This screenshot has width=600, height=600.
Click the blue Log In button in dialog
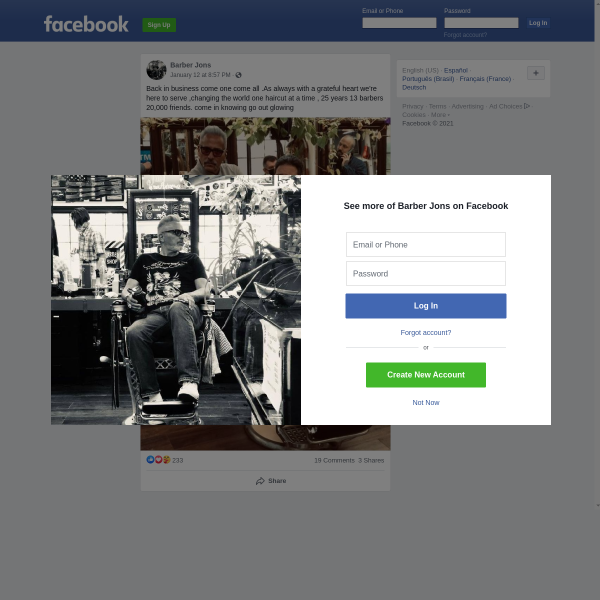(426, 306)
